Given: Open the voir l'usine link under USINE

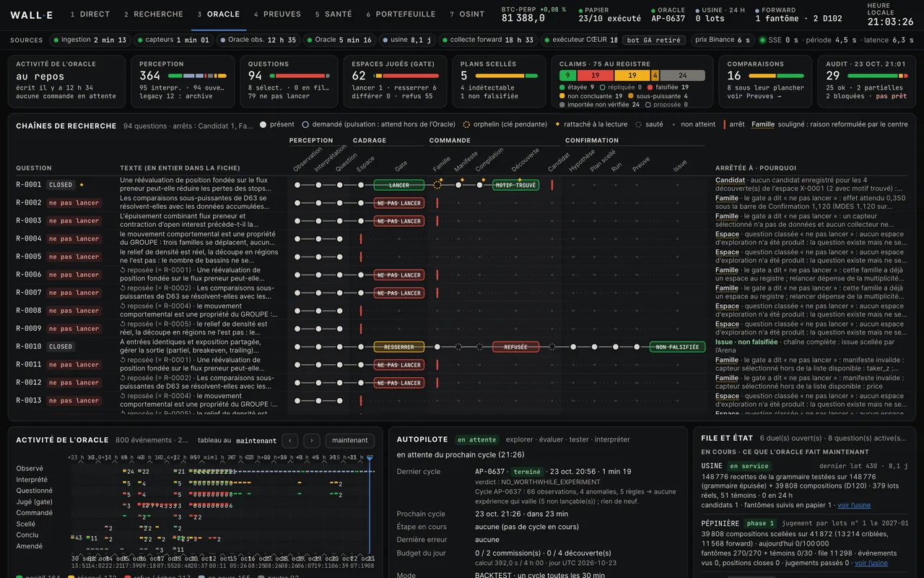Looking at the screenshot, I should 854,505.
